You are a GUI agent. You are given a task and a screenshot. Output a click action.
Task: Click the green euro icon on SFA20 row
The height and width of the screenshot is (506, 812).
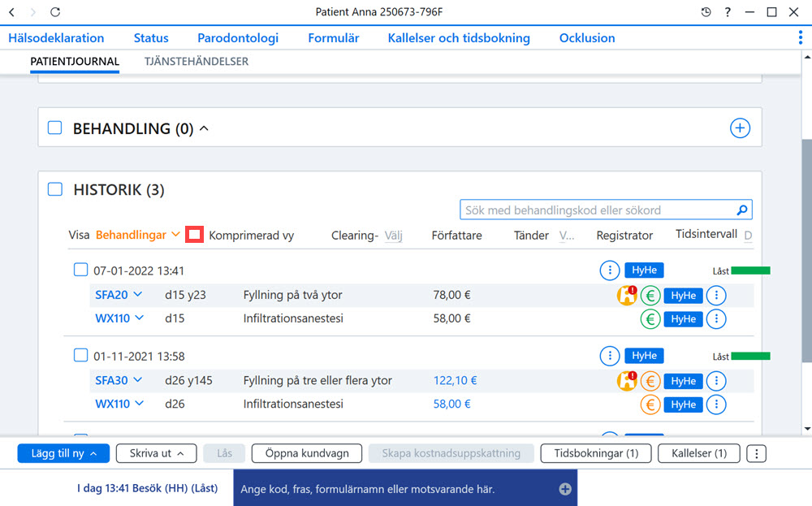pos(650,295)
